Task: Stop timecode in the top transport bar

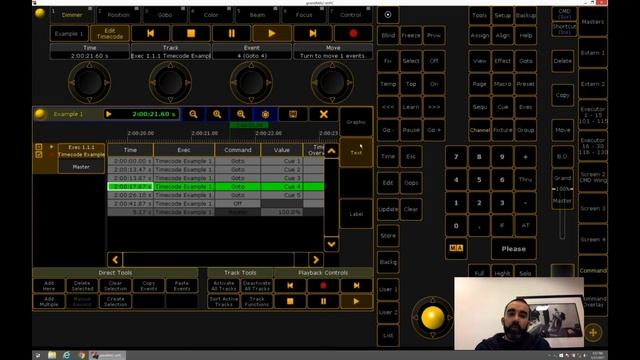Action: (x=191, y=33)
